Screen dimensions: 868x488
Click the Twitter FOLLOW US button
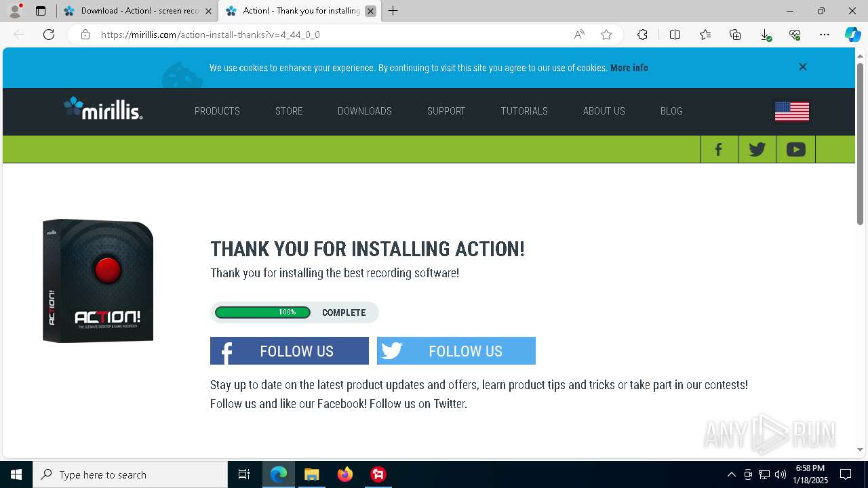coord(456,351)
